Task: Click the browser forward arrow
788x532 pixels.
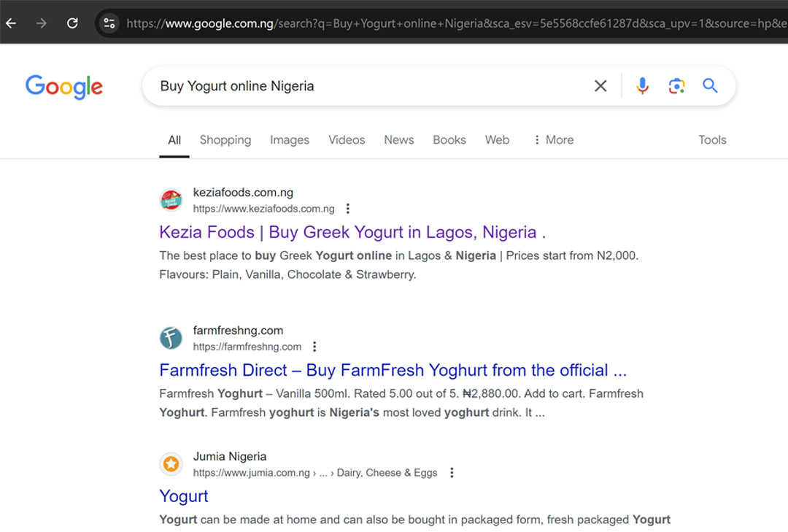Action: pos(41,23)
